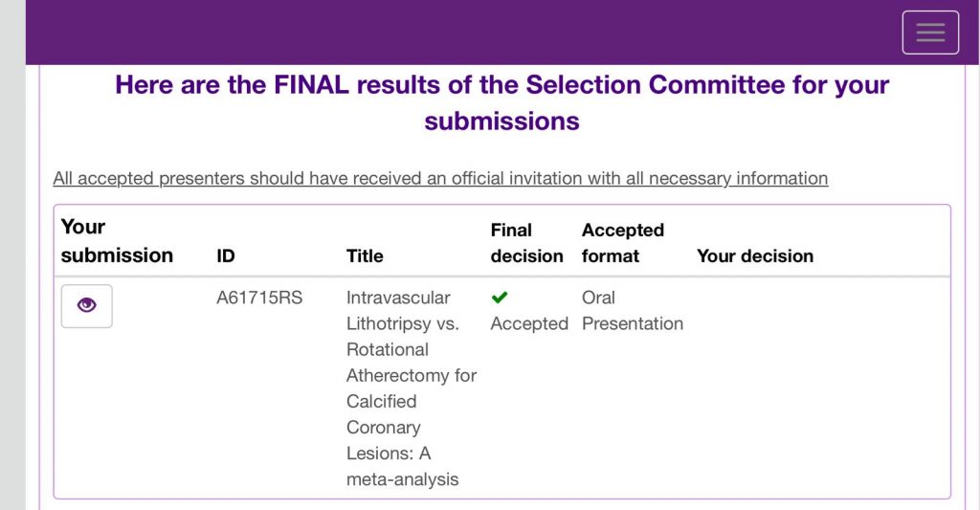Screen dimensions: 980x510
Task: Click the Your decision column header
Action: pos(755,255)
